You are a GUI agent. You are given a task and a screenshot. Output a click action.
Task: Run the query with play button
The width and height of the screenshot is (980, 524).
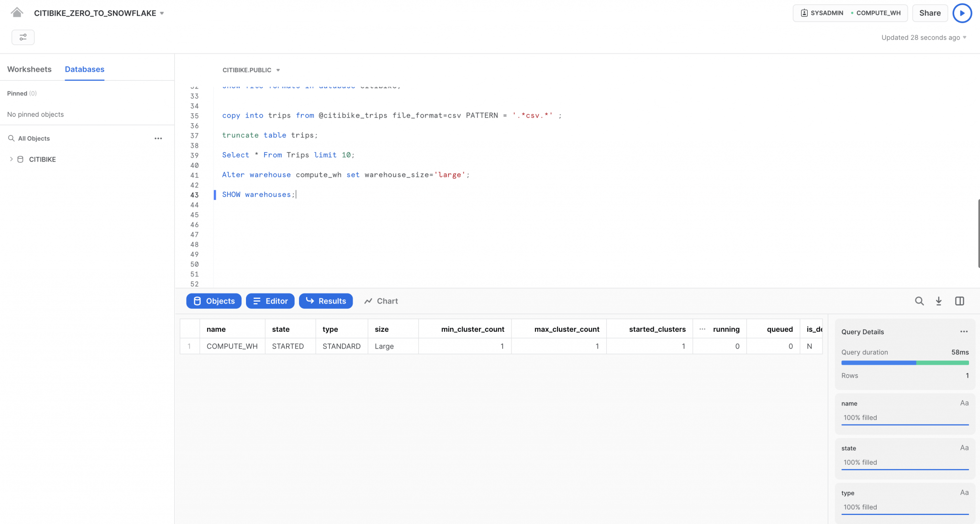tap(962, 13)
